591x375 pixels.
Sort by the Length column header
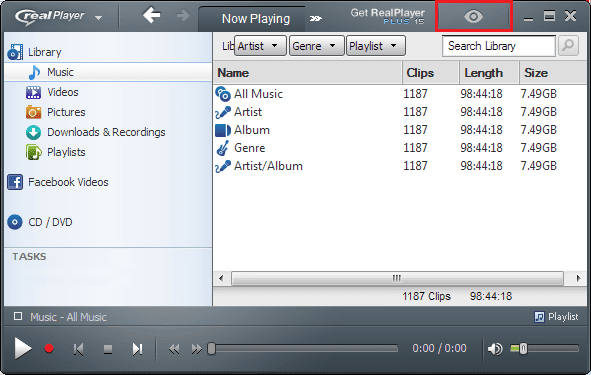coord(489,73)
